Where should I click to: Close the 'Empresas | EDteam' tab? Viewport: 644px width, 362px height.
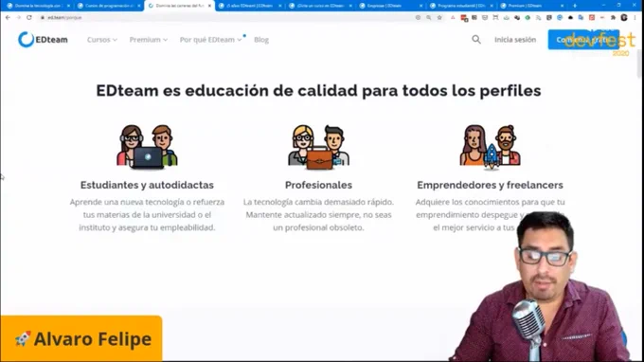point(421,6)
